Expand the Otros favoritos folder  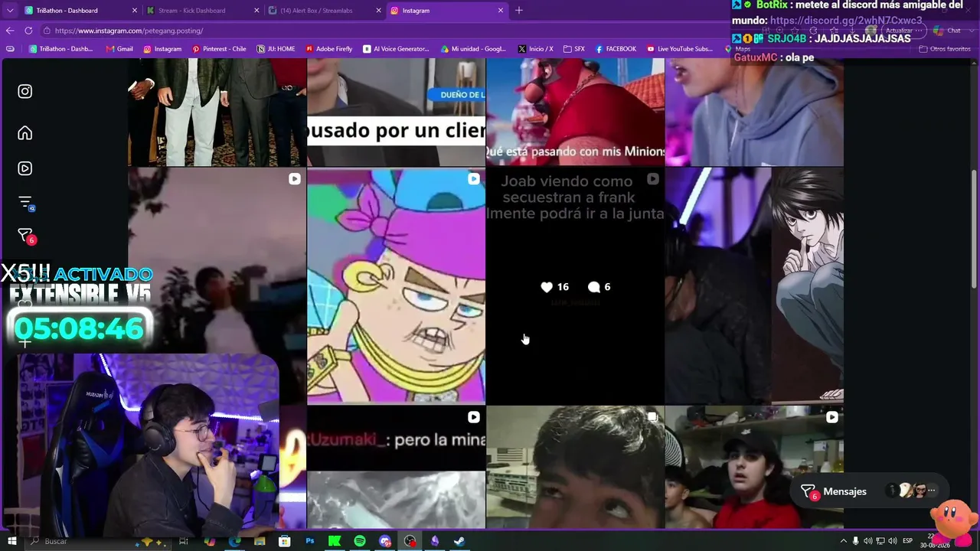click(945, 49)
